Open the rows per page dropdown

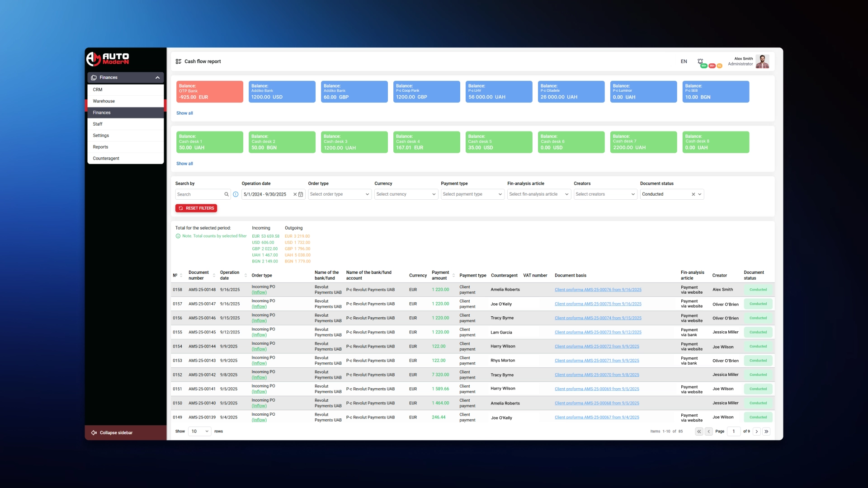coord(199,432)
